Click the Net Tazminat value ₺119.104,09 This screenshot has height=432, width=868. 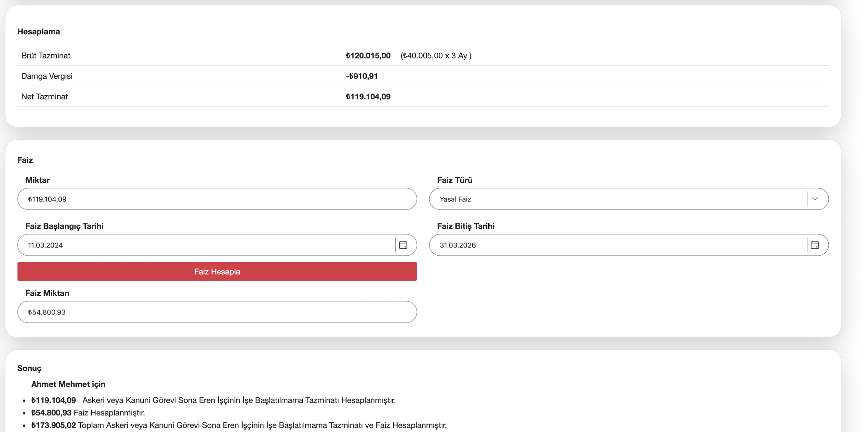click(x=368, y=97)
